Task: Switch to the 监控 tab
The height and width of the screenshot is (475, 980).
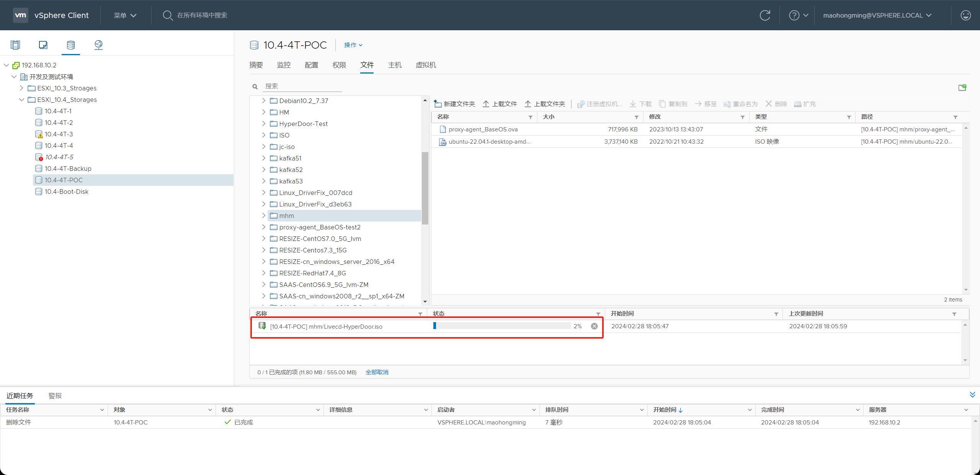Action: point(284,65)
